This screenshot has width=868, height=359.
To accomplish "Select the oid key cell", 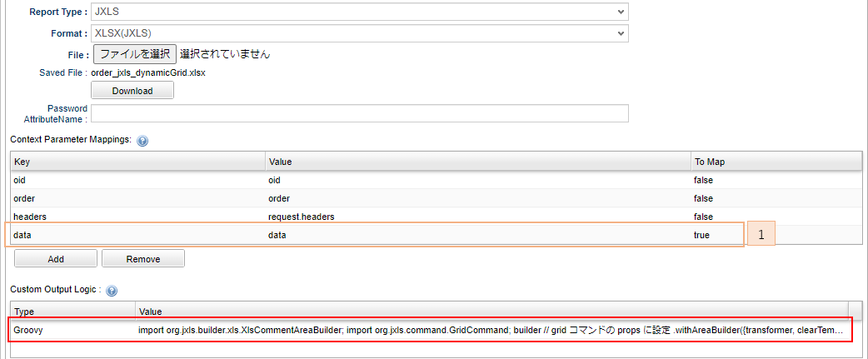I will (137, 180).
